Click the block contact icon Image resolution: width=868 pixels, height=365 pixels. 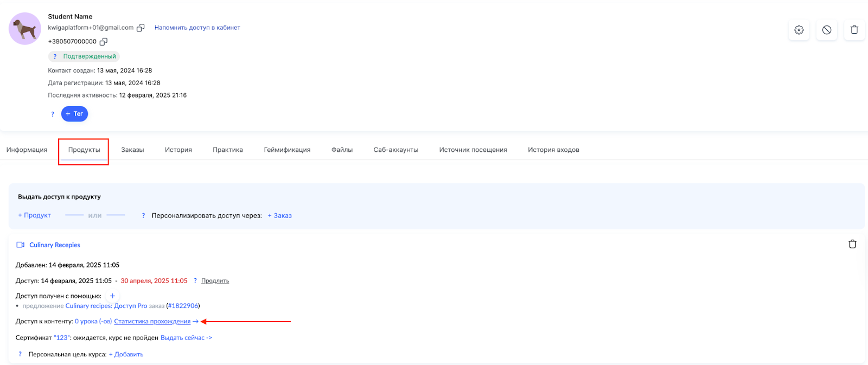[x=826, y=30]
